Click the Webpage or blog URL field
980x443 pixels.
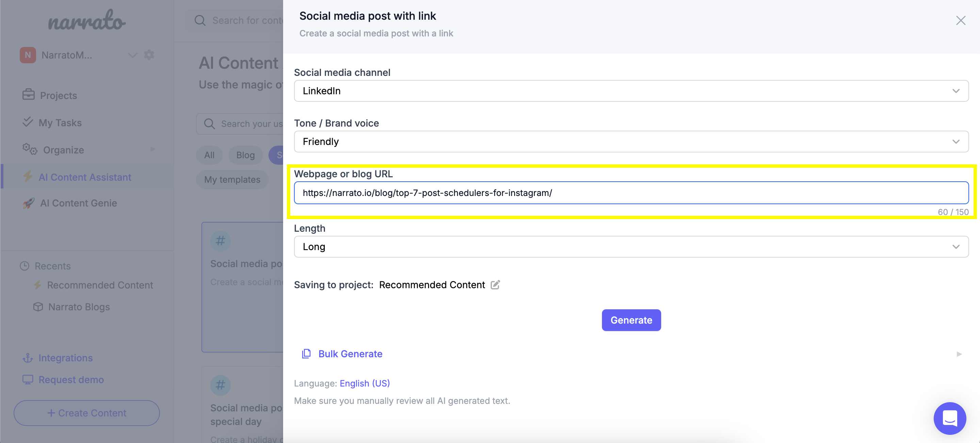point(631,193)
